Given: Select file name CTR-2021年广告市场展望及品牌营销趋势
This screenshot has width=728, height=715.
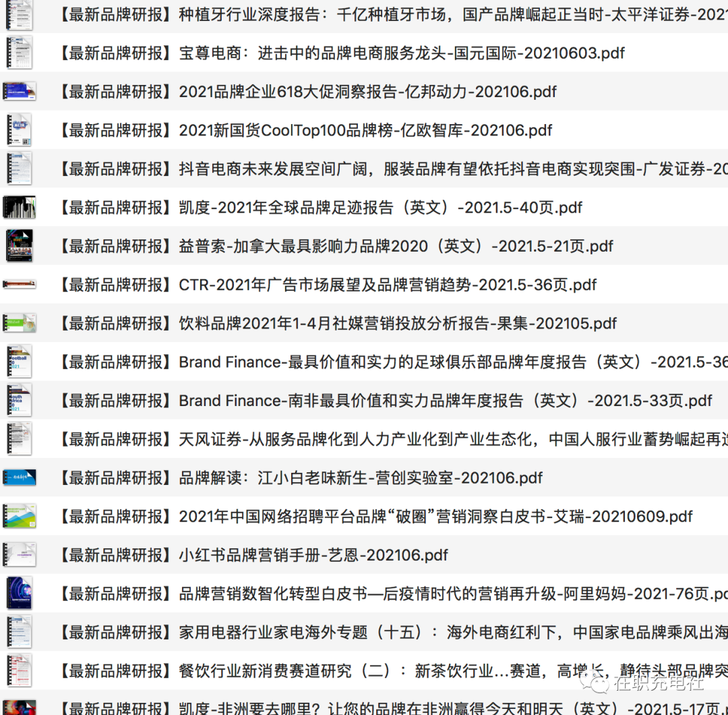Looking at the screenshot, I should [328, 285].
